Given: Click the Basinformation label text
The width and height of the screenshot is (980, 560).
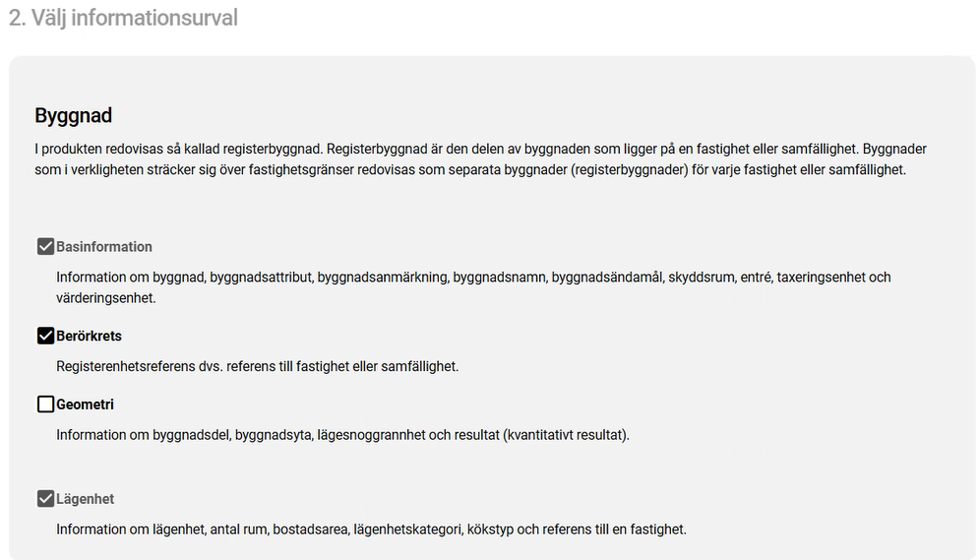Looking at the screenshot, I should pyautogui.click(x=104, y=247).
